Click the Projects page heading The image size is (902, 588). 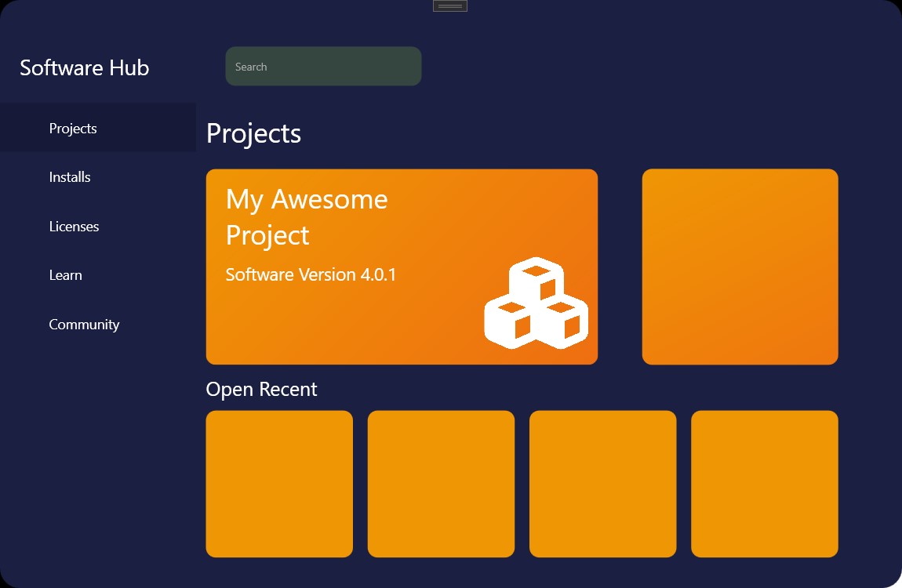point(253,133)
